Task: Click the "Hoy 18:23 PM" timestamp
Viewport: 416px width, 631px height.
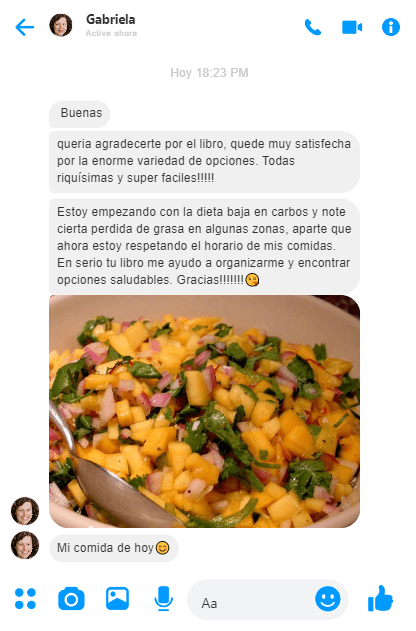Action: [x=209, y=73]
